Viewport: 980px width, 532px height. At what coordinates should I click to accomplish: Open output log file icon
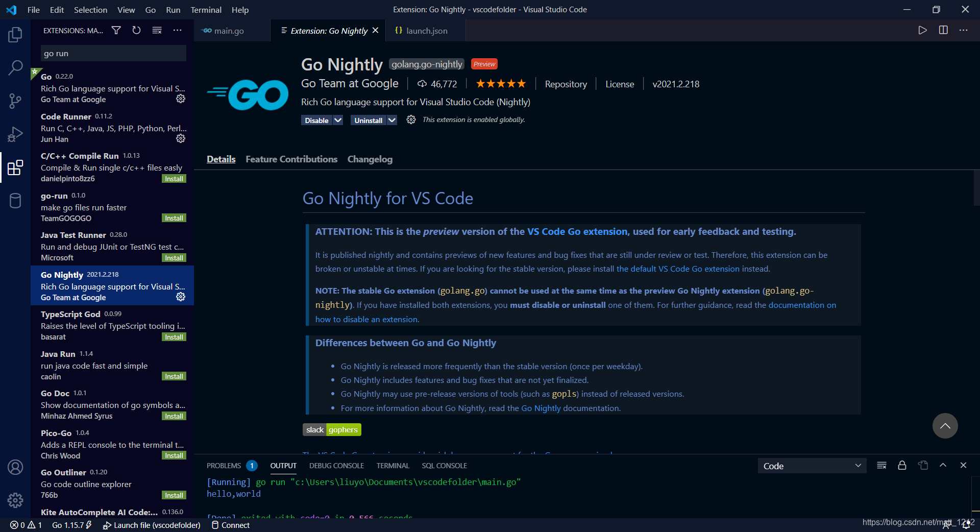pos(923,465)
